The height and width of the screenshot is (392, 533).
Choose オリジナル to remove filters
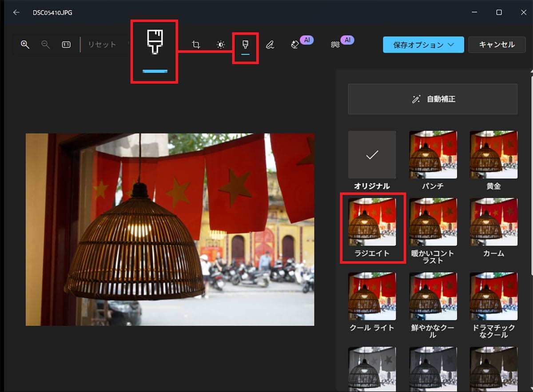pyautogui.click(x=372, y=154)
